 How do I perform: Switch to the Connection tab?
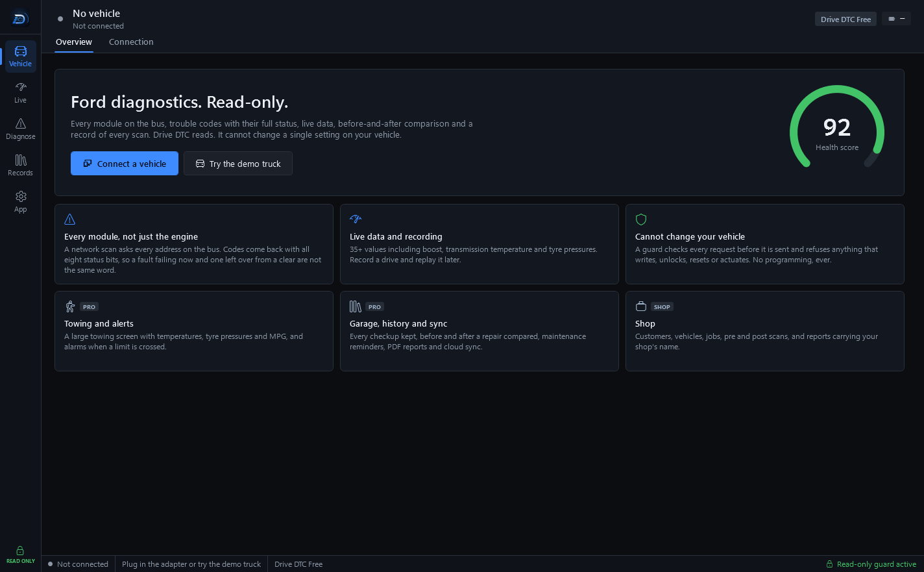[x=131, y=42]
